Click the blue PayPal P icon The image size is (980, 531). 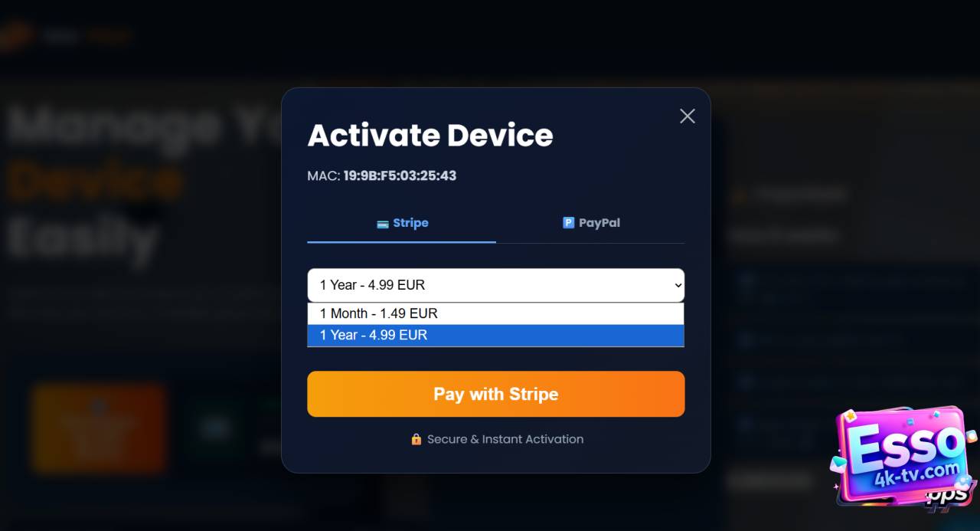569,223
